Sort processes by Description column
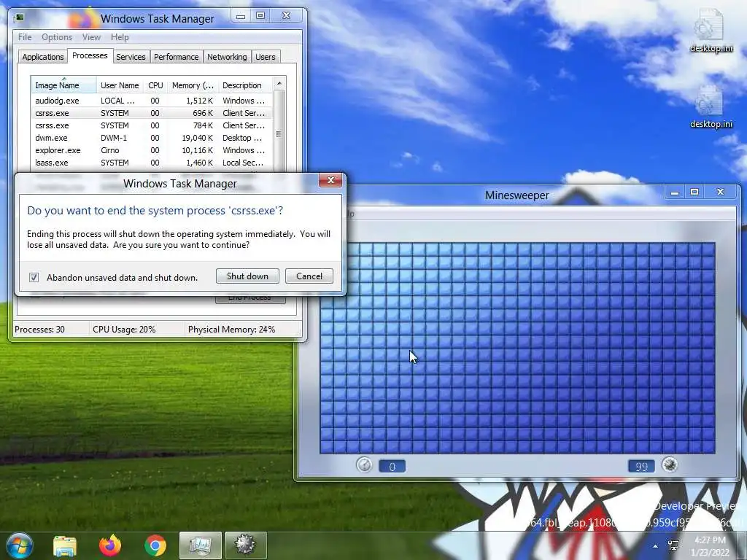 coord(245,85)
